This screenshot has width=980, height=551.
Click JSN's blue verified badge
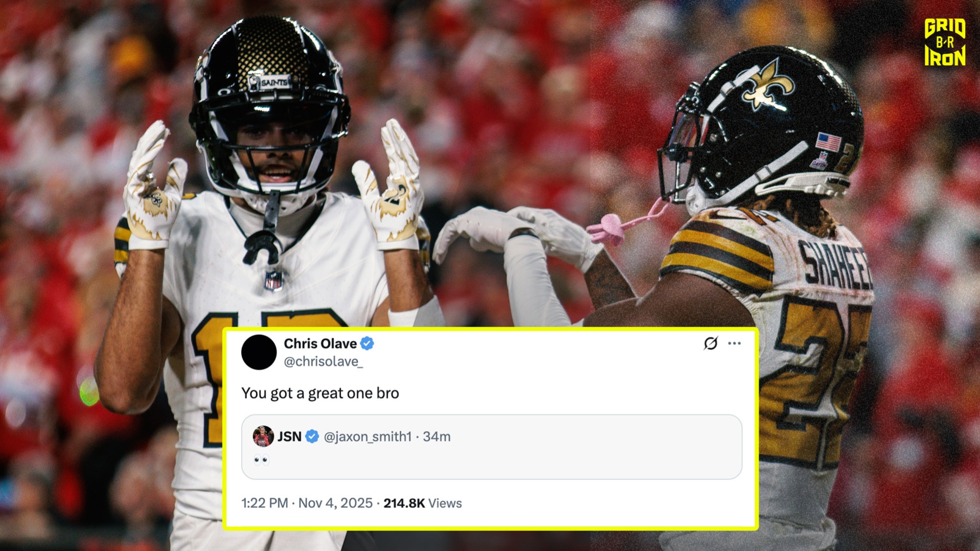point(312,437)
